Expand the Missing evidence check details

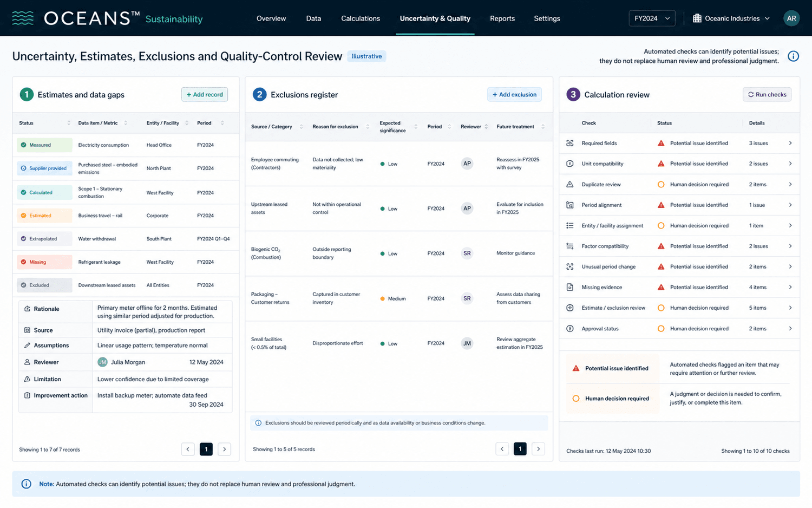point(790,287)
